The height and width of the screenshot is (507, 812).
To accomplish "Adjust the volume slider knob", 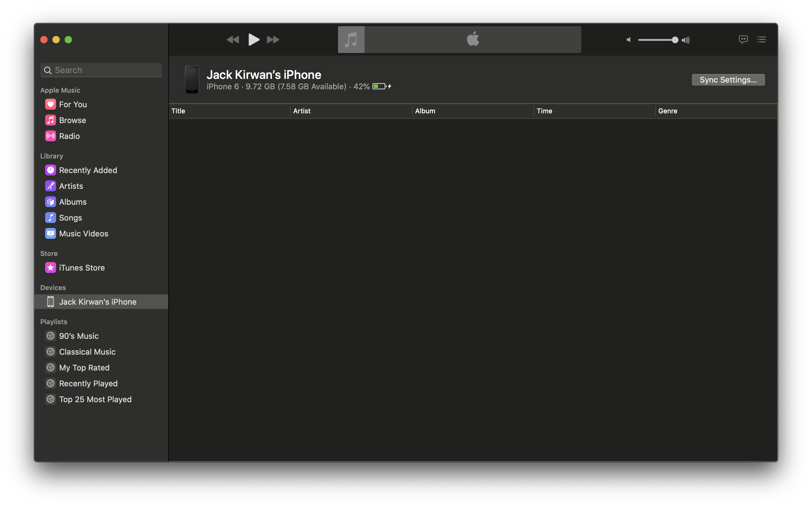I will 675,40.
